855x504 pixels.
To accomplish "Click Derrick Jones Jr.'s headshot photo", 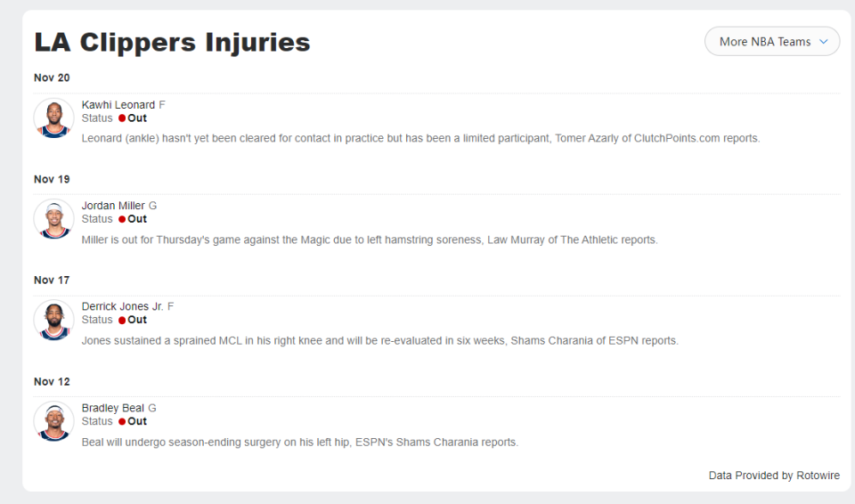I will (x=53, y=320).
